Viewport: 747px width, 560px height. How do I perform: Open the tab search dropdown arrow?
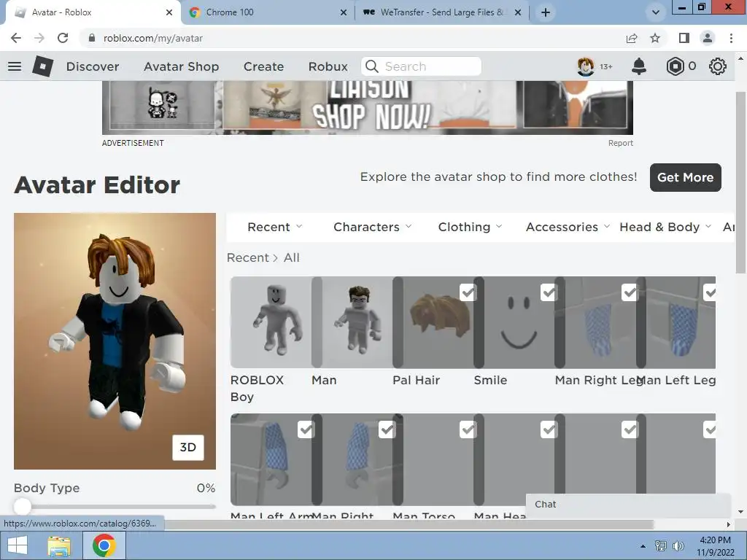656,12
